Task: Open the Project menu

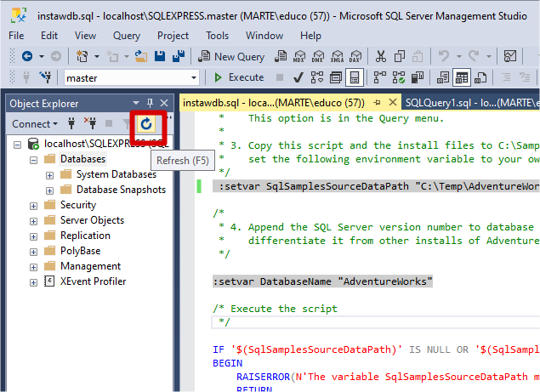Action: pyautogui.click(x=173, y=36)
